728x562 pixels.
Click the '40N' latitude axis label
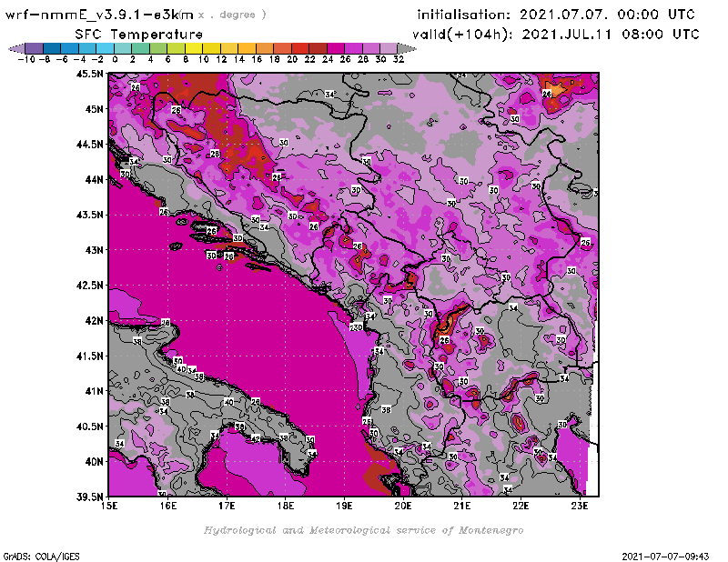(x=94, y=462)
